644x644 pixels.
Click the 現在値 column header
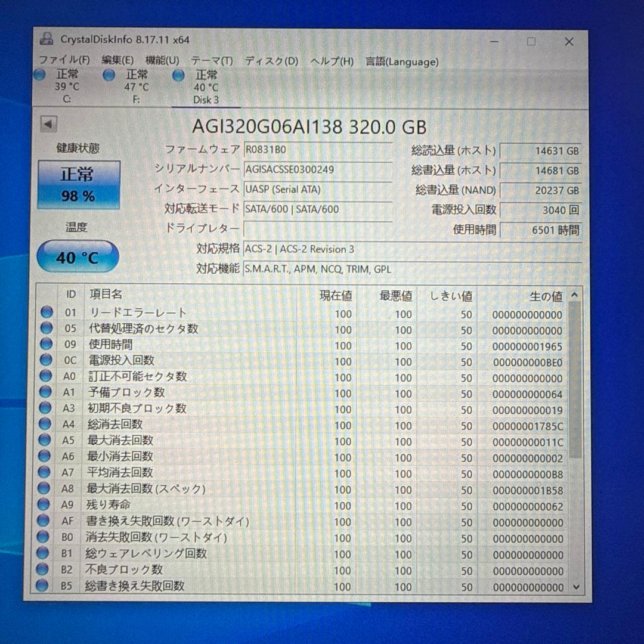coord(327,295)
